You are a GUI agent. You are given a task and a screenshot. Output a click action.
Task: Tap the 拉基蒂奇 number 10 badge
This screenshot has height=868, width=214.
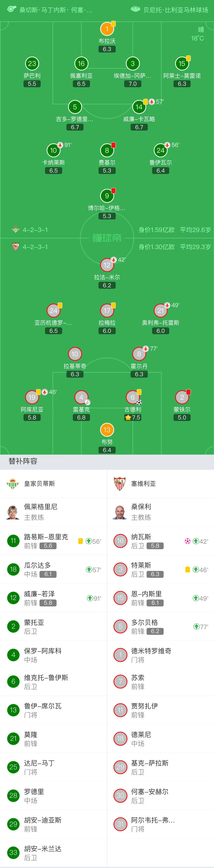point(75,354)
